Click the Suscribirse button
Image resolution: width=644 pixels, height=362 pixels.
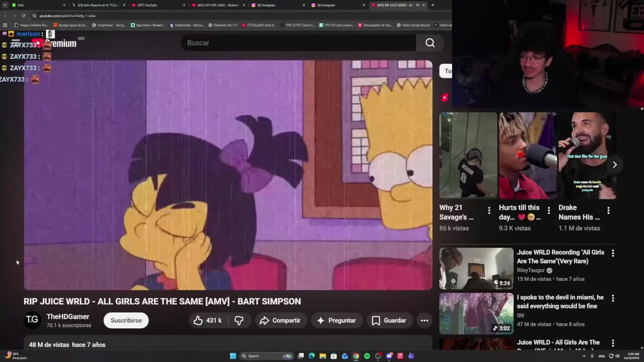pos(126,320)
